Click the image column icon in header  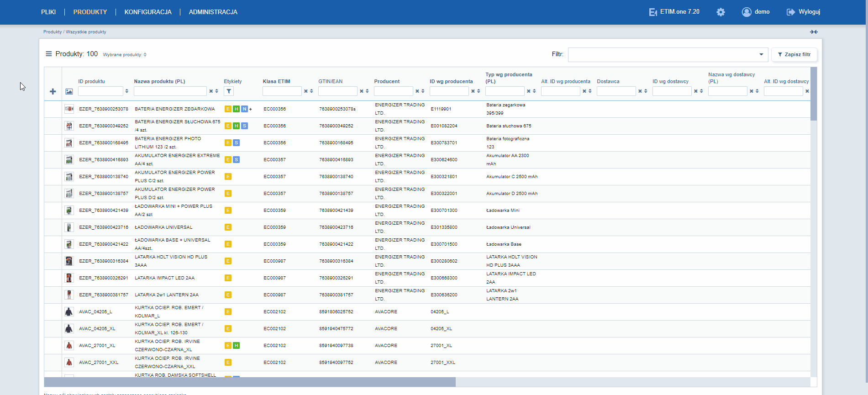(69, 91)
